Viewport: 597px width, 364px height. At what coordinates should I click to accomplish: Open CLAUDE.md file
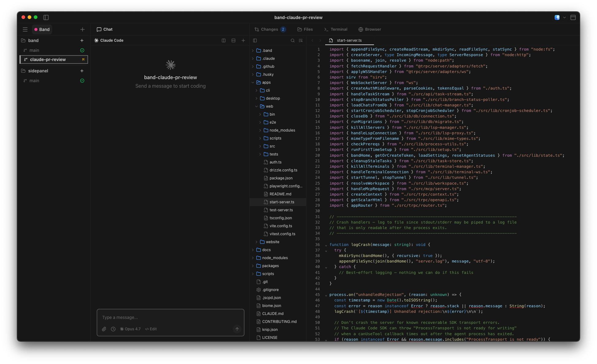click(x=278, y=314)
